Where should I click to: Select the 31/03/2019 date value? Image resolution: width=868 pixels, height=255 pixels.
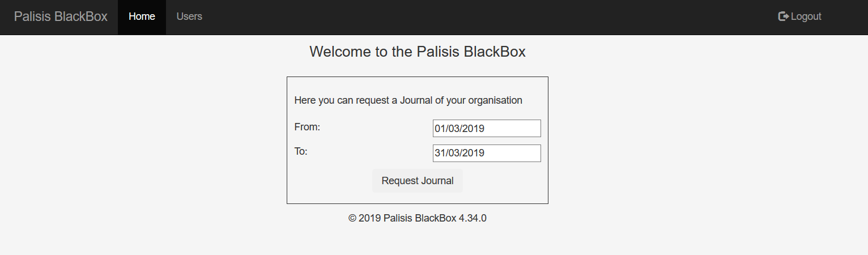[459, 153]
